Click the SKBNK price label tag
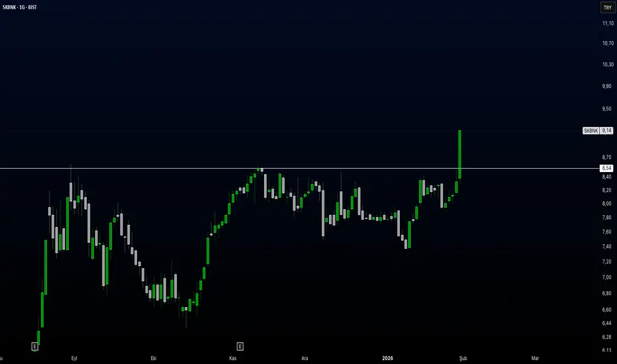617x364 pixels. [591, 130]
